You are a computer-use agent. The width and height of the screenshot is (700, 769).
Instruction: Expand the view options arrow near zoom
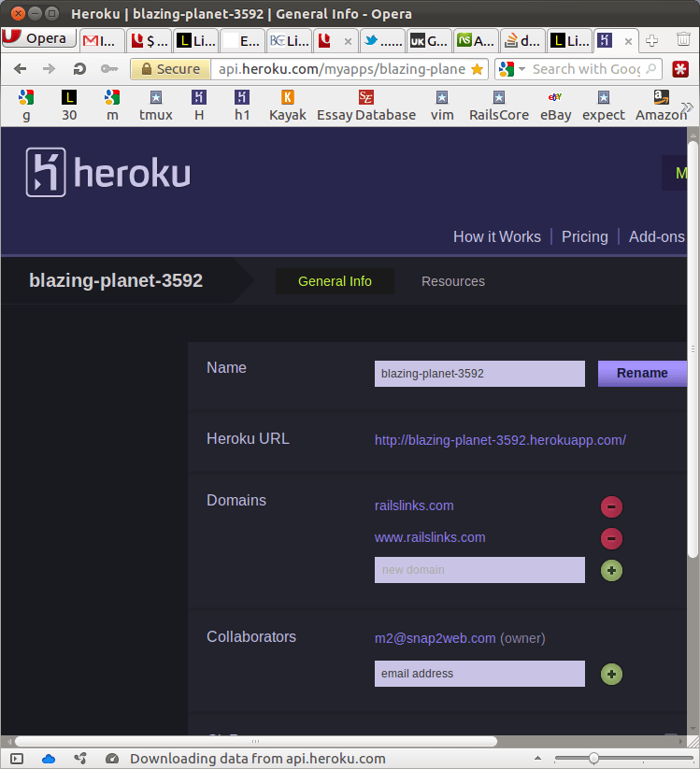tap(537, 758)
